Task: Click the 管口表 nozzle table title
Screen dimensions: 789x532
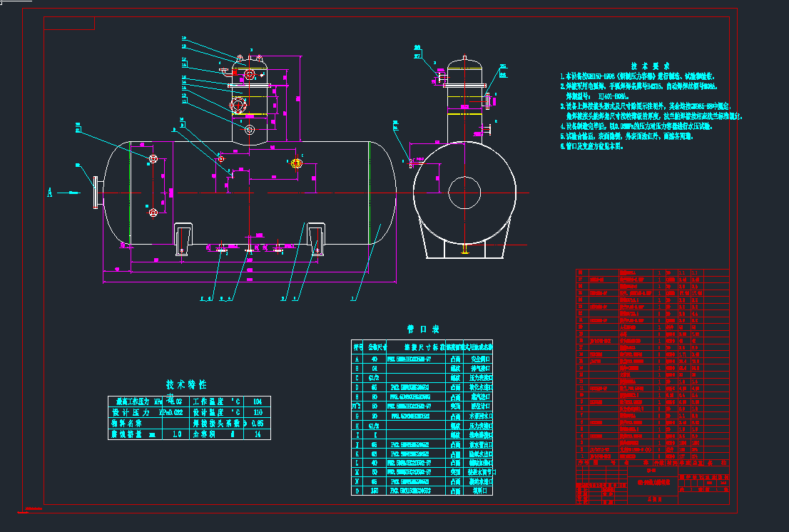Action: pos(423,329)
